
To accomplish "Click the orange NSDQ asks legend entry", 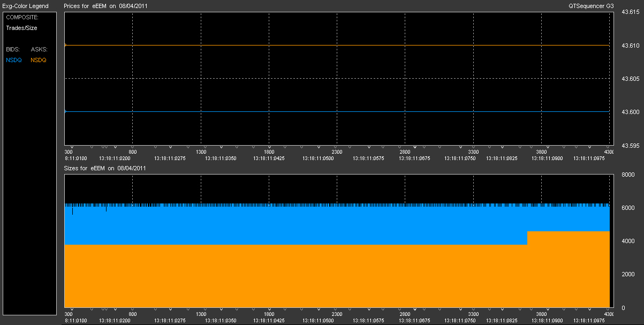I will click(39, 60).
